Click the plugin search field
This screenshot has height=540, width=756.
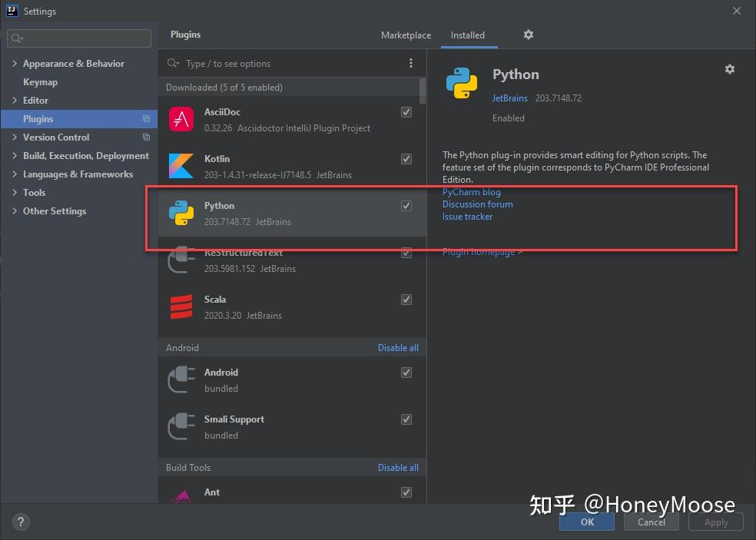tap(292, 62)
